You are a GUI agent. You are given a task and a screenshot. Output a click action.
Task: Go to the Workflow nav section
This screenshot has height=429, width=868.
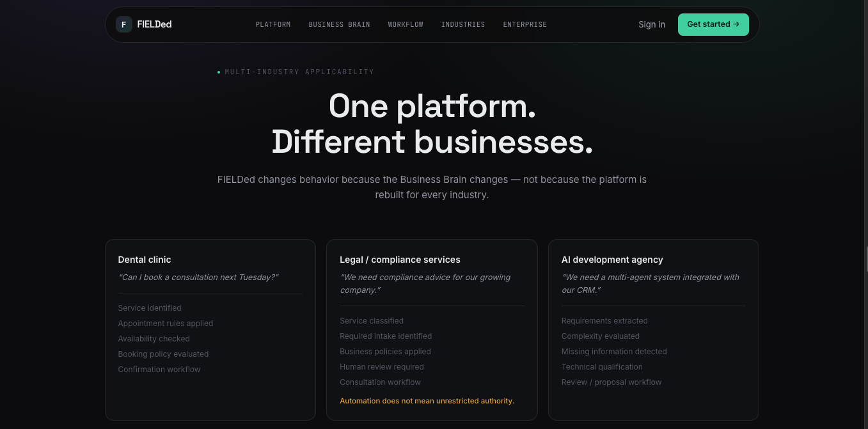(x=406, y=24)
